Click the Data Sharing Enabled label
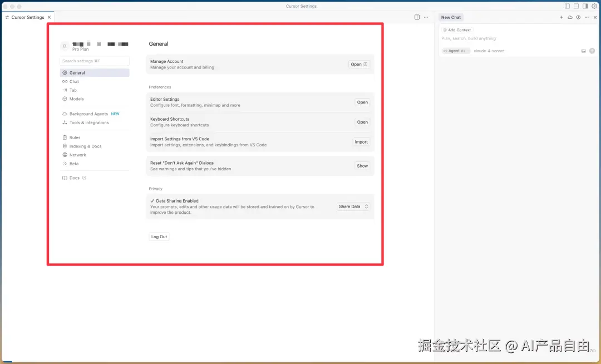The width and height of the screenshot is (601, 364). coord(177,201)
